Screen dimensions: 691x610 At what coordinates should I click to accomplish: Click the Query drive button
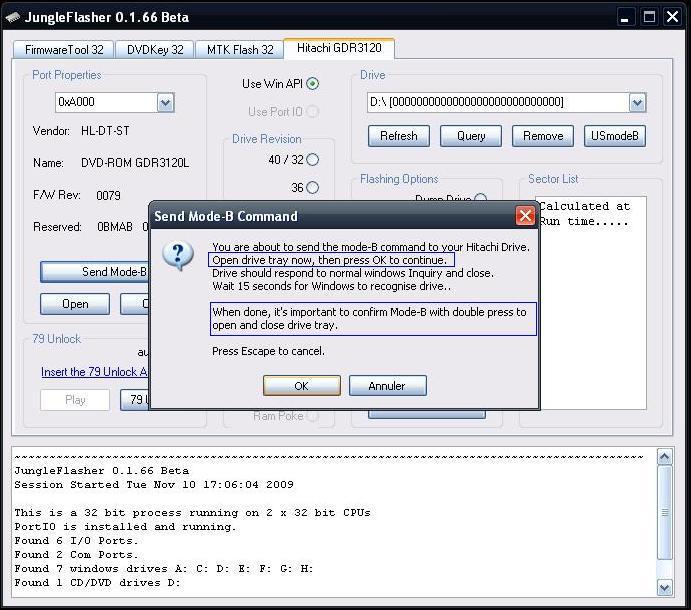[x=471, y=136]
